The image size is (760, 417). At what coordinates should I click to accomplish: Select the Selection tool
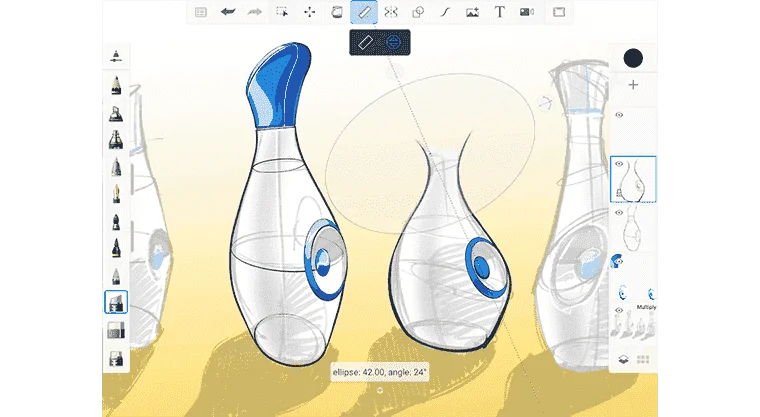point(282,12)
